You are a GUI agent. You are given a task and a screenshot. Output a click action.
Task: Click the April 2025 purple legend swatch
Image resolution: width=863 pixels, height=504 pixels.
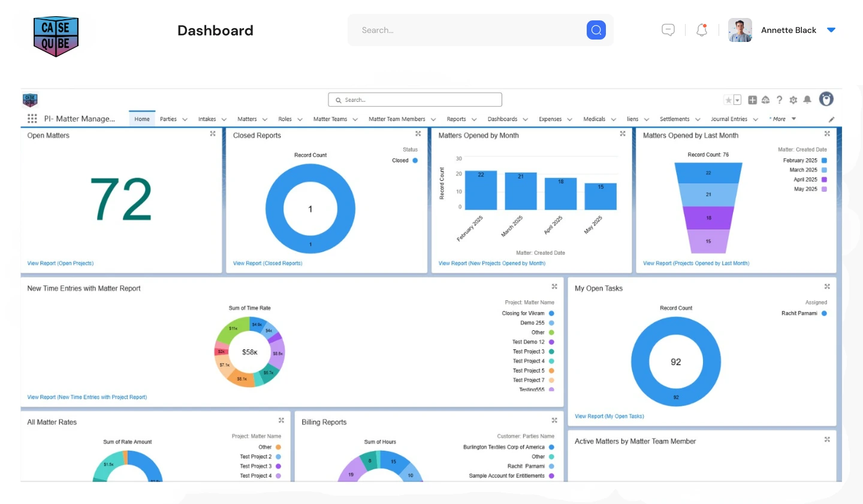(824, 180)
